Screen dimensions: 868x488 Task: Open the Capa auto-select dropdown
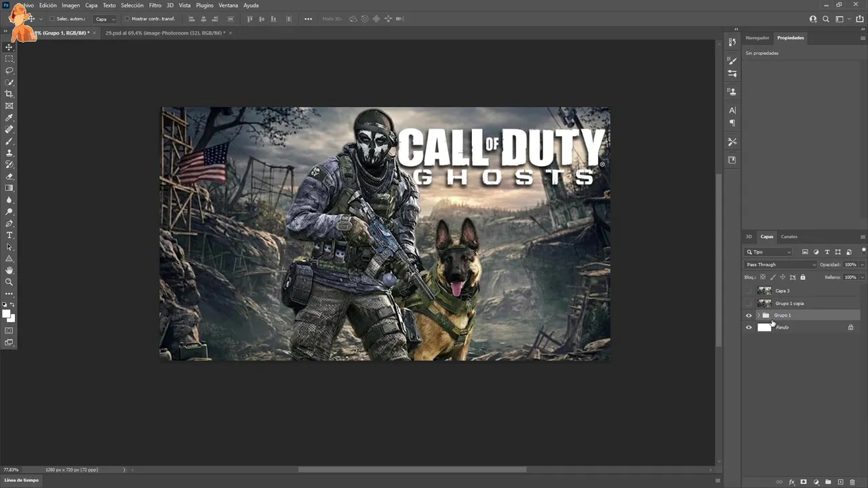pos(104,19)
